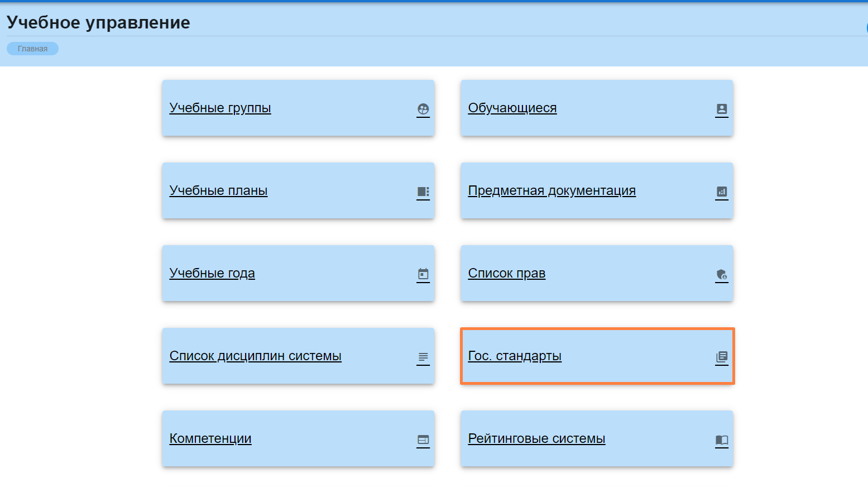Select the Гос. стандарты link
Screen dimensions: 868x487
(x=514, y=356)
